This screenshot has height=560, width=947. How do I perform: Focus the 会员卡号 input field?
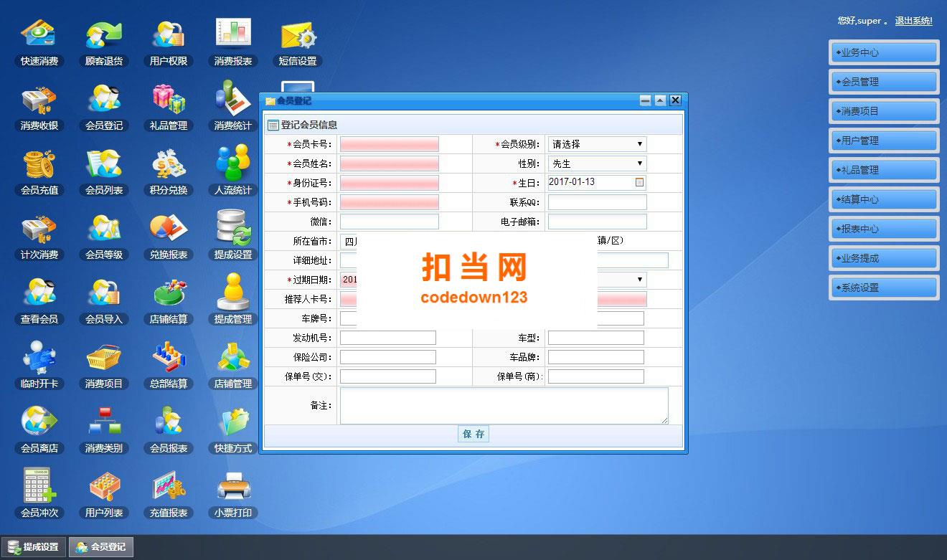(389, 144)
